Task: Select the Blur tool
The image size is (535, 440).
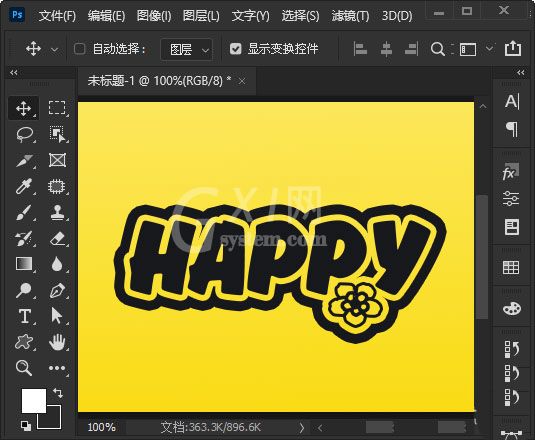Action: point(57,264)
